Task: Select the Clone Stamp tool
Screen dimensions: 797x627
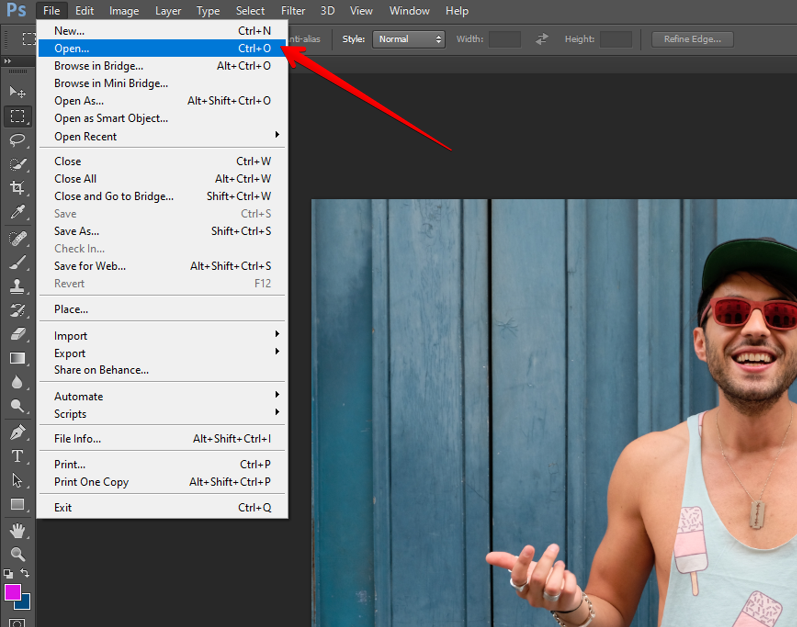Action: coord(17,286)
